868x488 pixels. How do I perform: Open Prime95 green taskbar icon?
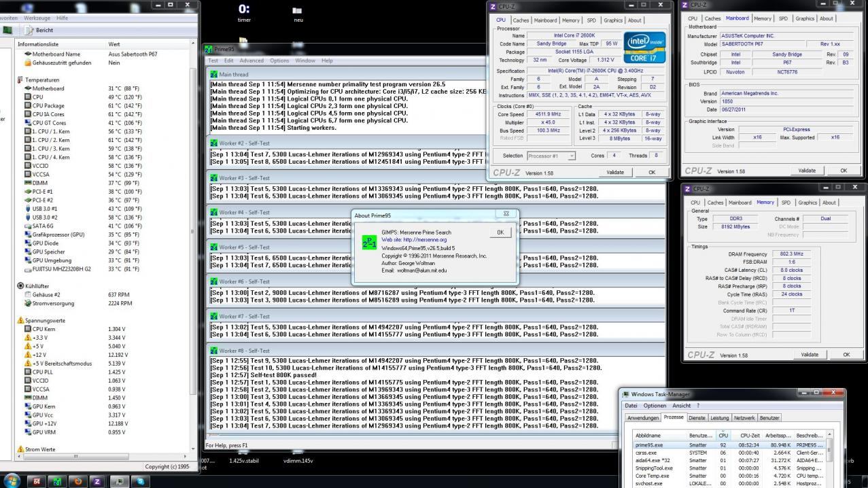pyautogui.click(x=58, y=481)
